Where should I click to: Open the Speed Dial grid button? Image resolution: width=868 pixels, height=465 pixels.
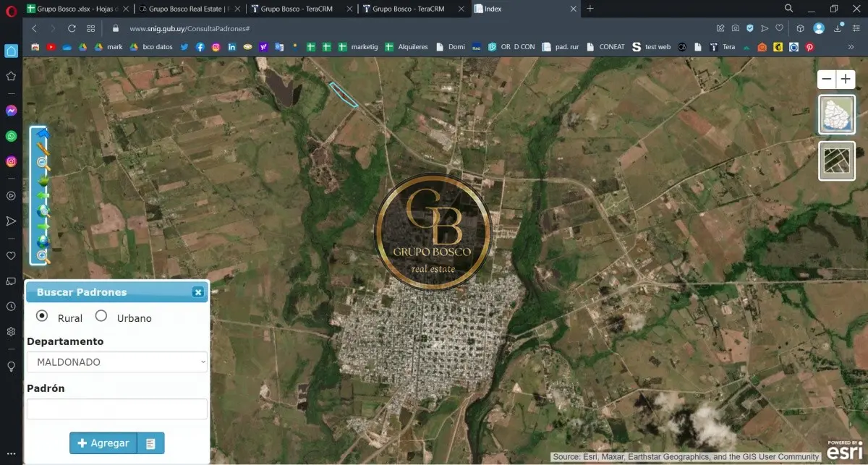click(x=90, y=28)
